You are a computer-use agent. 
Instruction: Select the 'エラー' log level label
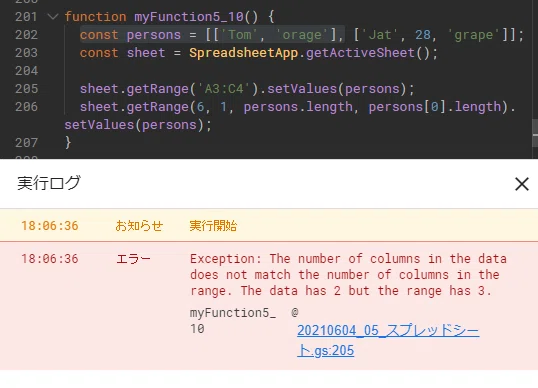[x=133, y=258]
